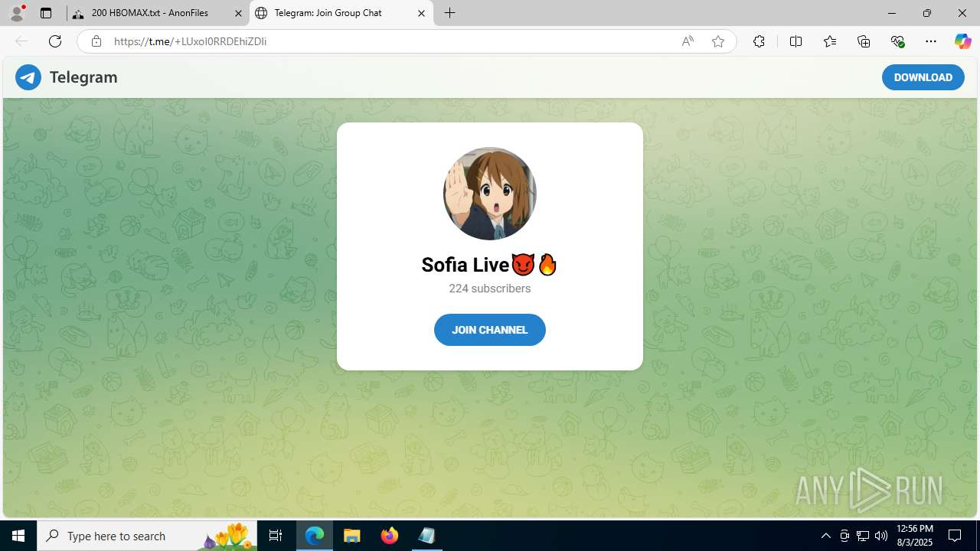Image resolution: width=980 pixels, height=551 pixels.
Task: Open Copilot sidebar icon
Action: coord(962,41)
